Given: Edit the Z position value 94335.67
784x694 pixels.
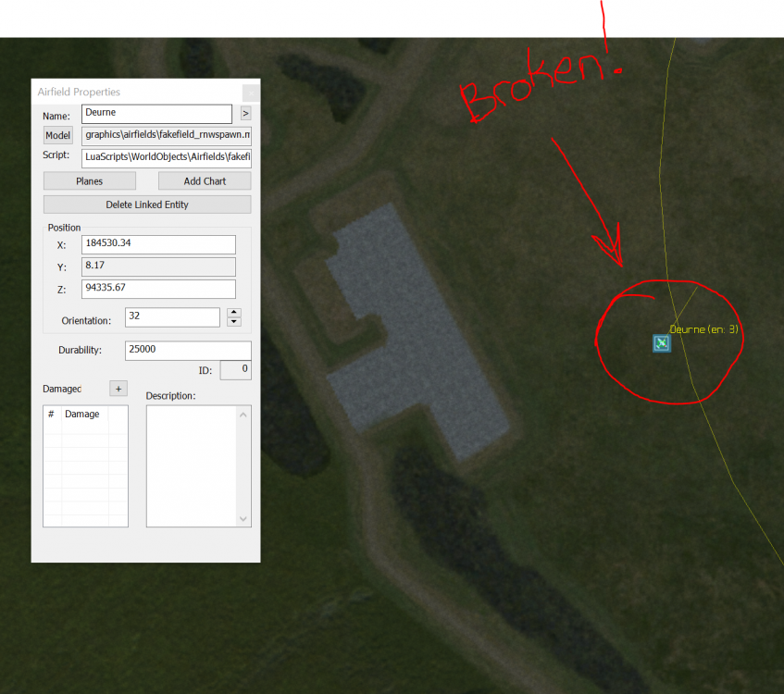Looking at the screenshot, I should pyautogui.click(x=158, y=289).
